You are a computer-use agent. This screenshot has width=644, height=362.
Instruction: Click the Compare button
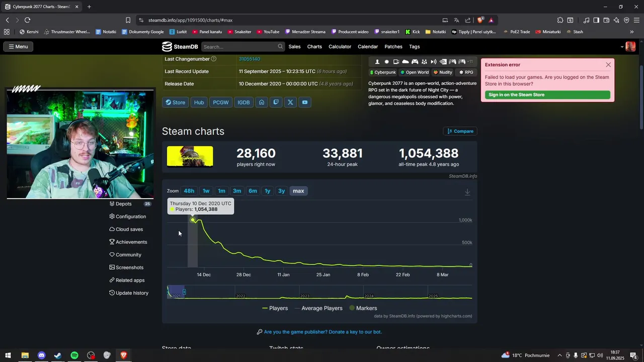pyautogui.click(x=460, y=131)
